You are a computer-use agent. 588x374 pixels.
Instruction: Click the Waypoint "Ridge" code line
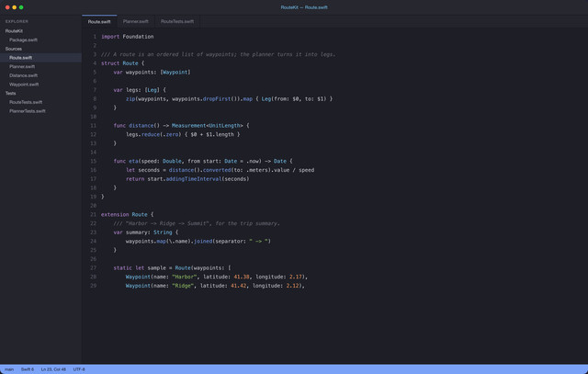[215, 286]
